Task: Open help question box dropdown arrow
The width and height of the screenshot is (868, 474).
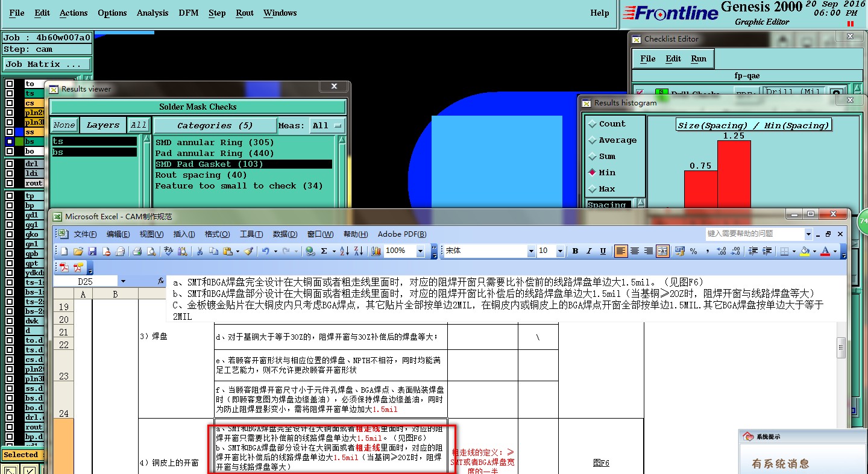Action: [x=808, y=234]
